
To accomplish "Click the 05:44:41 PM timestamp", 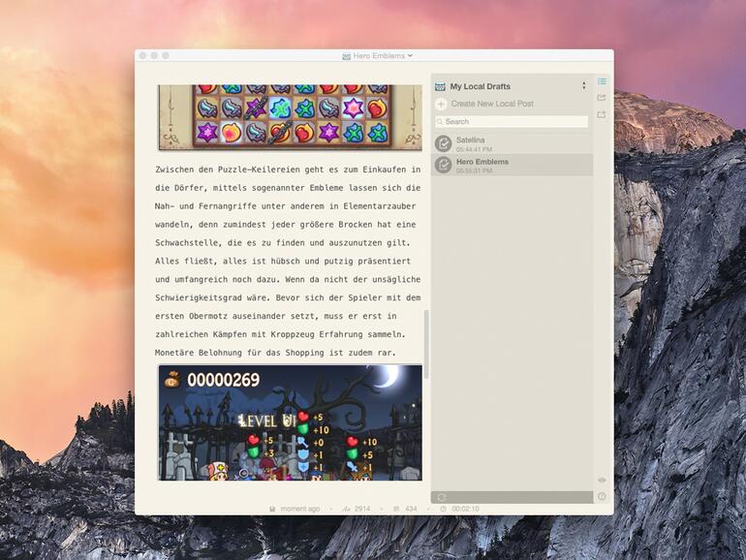I will [474, 149].
